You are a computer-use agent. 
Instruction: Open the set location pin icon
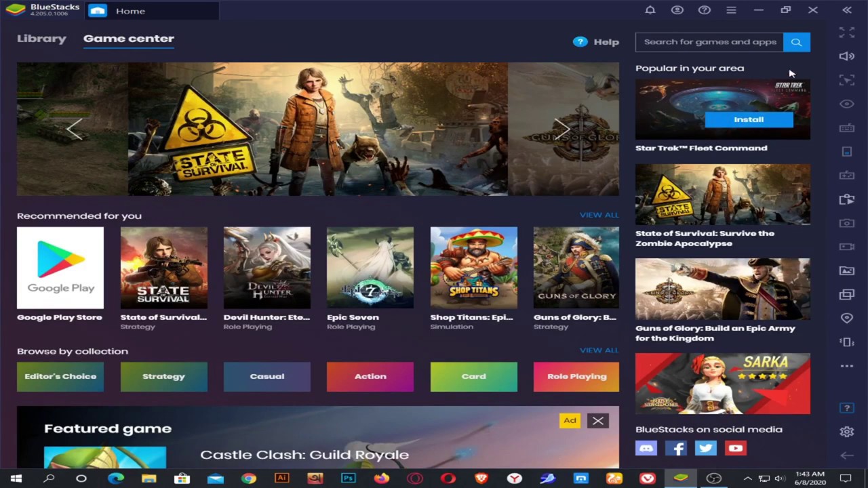846,318
